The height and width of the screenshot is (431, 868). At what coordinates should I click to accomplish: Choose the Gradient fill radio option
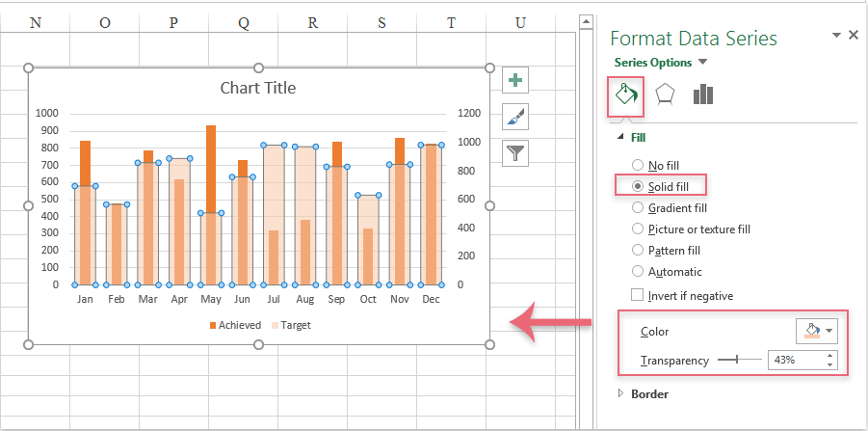(x=637, y=207)
